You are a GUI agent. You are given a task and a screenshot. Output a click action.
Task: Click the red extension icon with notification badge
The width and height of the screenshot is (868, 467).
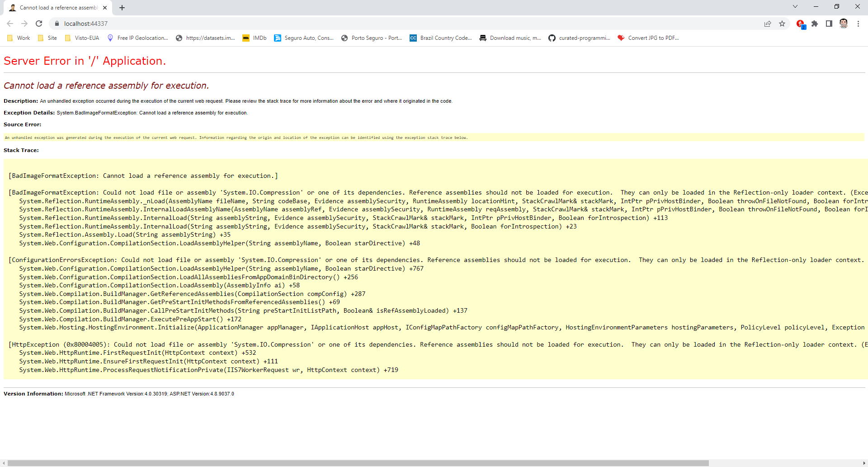(x=800, y=24)
